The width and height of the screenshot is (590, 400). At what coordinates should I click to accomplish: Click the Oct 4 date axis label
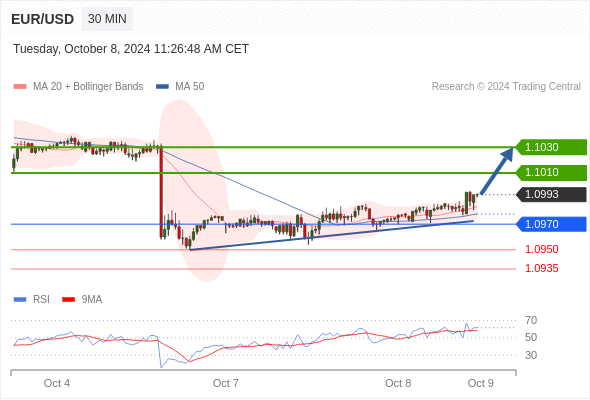tap(57, 383)
